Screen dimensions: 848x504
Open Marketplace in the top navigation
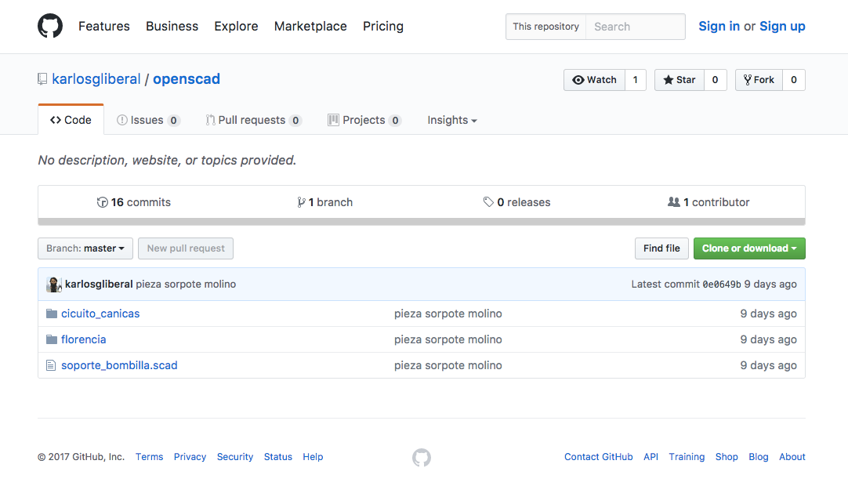pyautogui.click(x=310, y=27)
